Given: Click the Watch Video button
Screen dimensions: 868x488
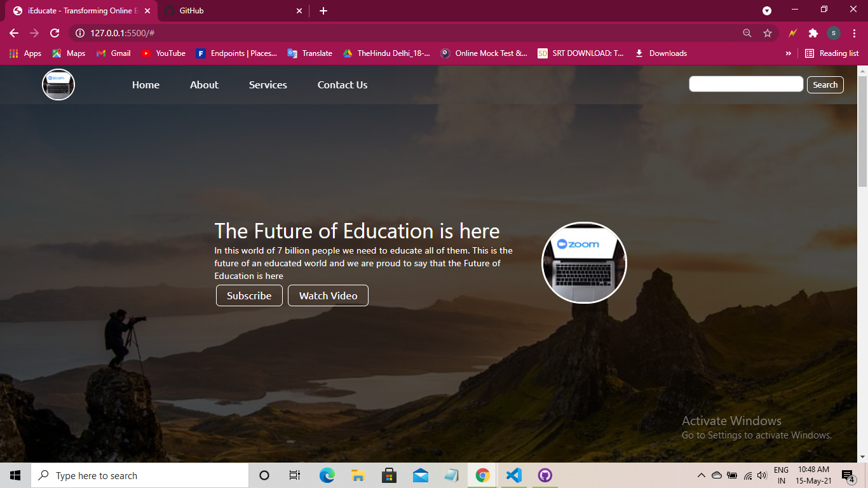Looking at the screenshot, I should pyautogui.click(x=328, y=295).
